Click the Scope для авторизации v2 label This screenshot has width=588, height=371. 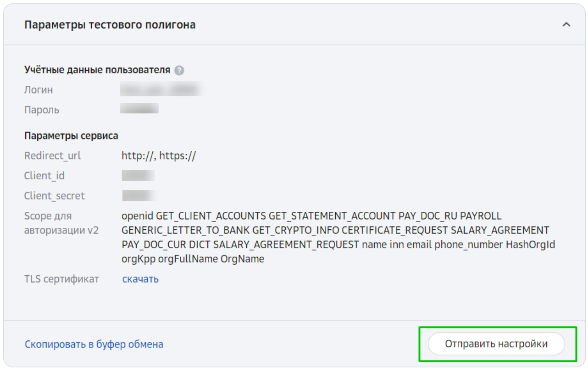click(x=61, y=223)
